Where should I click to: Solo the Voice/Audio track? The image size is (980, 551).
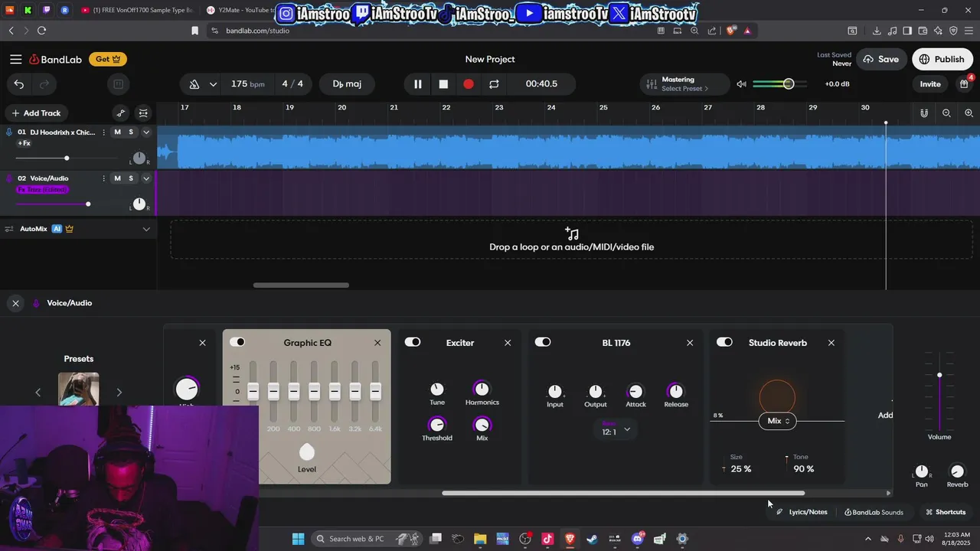point(131,178)
